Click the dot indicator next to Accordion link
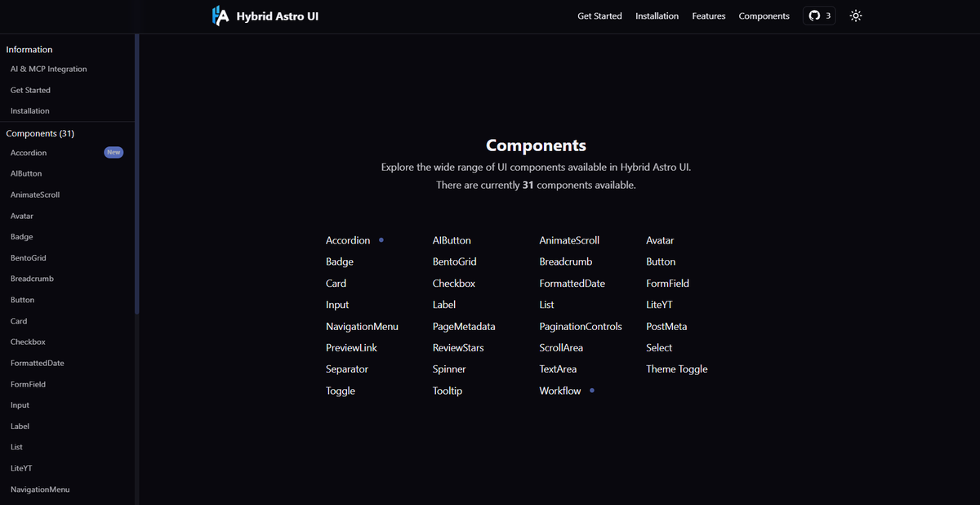This screenshot has width=980, height=505. pyautogui.click(x=380, y=239)
